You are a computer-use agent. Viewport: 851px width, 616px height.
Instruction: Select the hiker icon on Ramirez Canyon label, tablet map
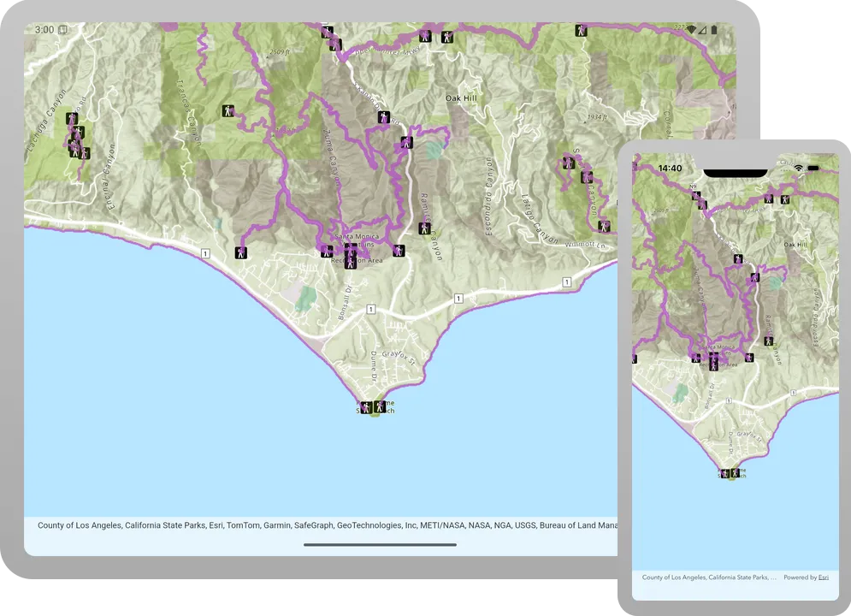(424, 228)
